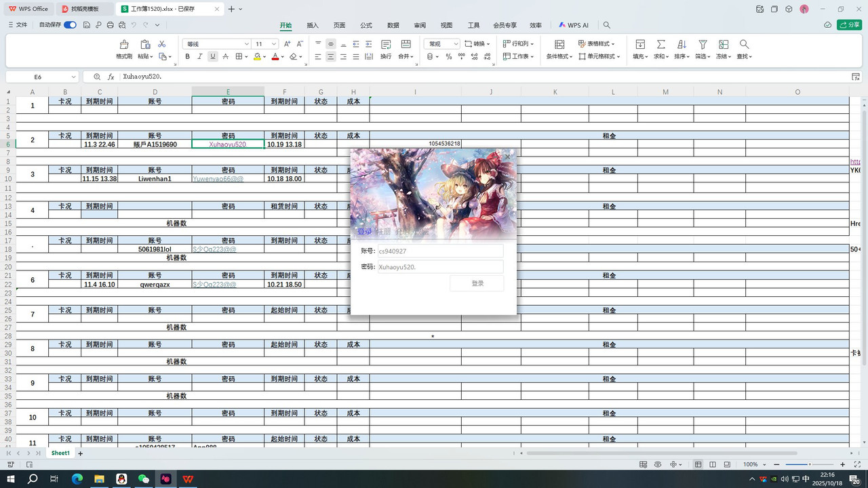The width and height of the screenshot is (868, 488).
Task: Select the cell containing Liwenhan1
Action: (155, 179)
